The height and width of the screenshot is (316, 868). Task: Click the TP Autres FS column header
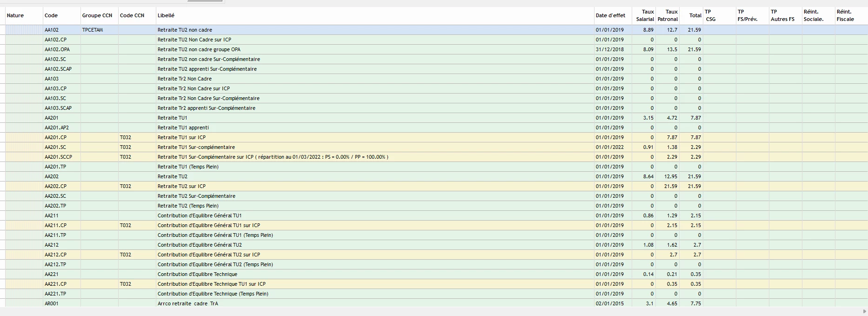point(785,15)
